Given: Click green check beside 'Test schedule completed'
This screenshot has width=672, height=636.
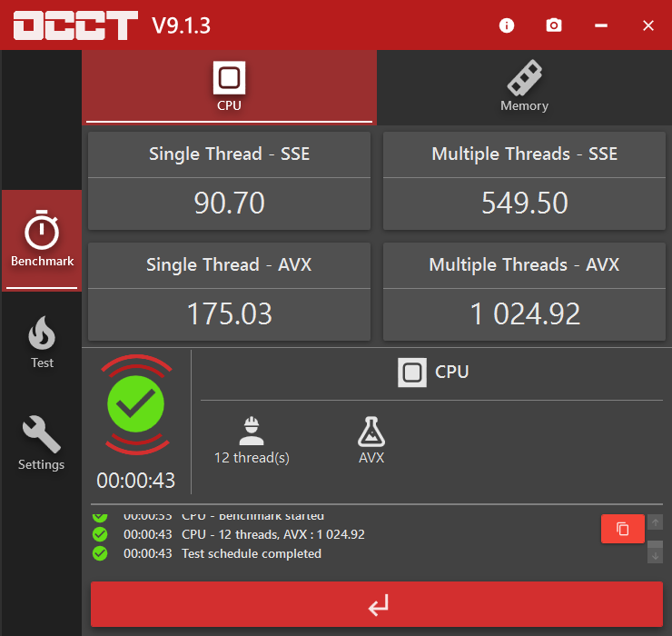Looking at the screenshot, I should point(100,553).
